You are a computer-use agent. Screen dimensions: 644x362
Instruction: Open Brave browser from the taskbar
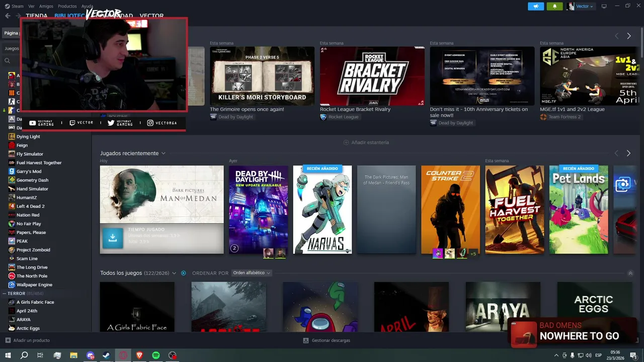[139, 355]
